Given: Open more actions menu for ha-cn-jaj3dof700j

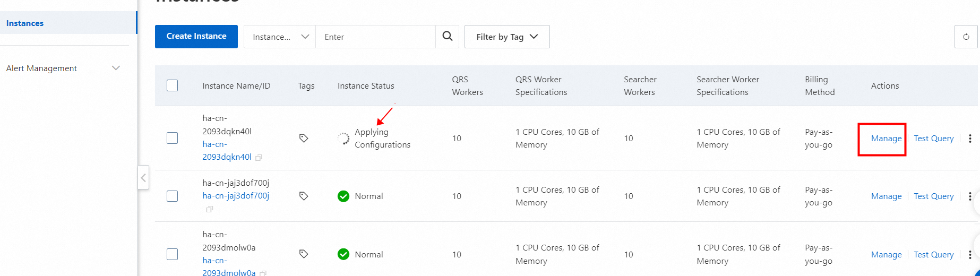Looking at the screenshot, I should point(970,196).
